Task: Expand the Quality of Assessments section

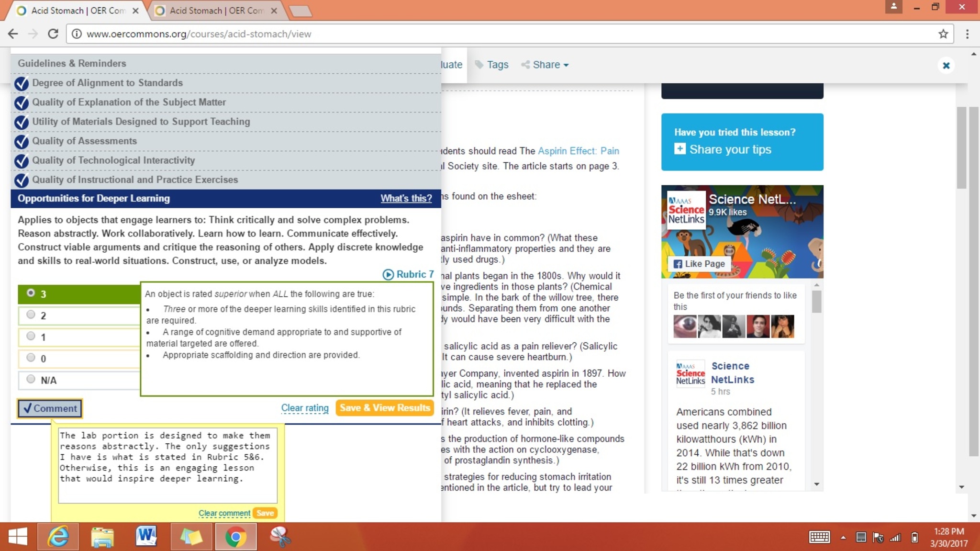Action: [84, 141]
